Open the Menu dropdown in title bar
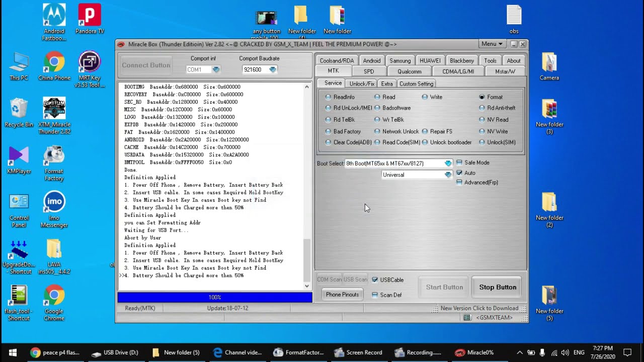The height and width of the screenshot is (362, 644). pos(492,44)
